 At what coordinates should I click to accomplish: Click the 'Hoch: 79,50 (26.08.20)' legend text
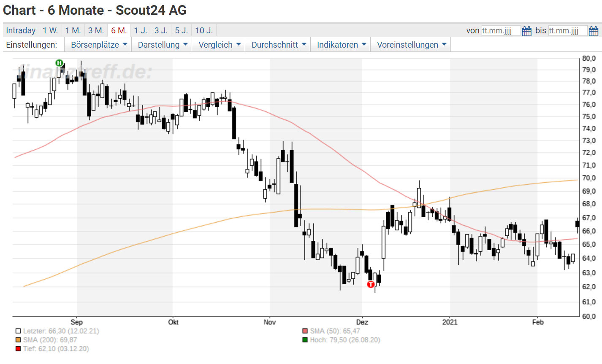[x=345, y=340]
